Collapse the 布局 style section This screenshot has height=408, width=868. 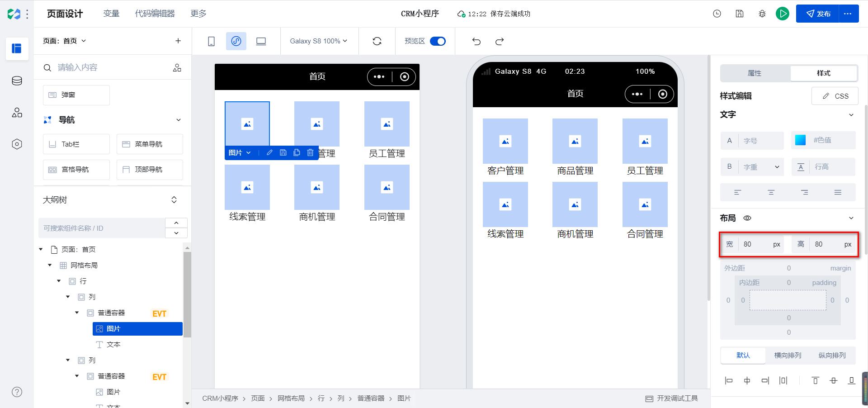(x=851, y=218)
